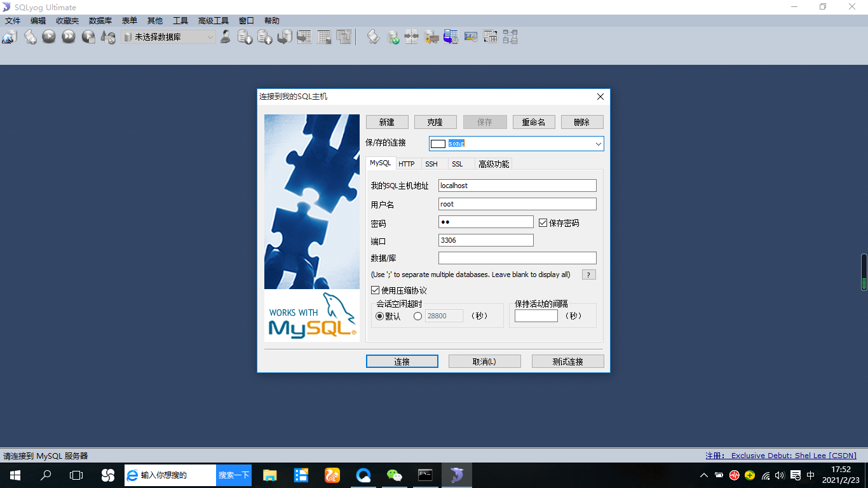Click the execute and edit resultset icon
The width and height of the screenshot is (868, 488).
[88, 37]
